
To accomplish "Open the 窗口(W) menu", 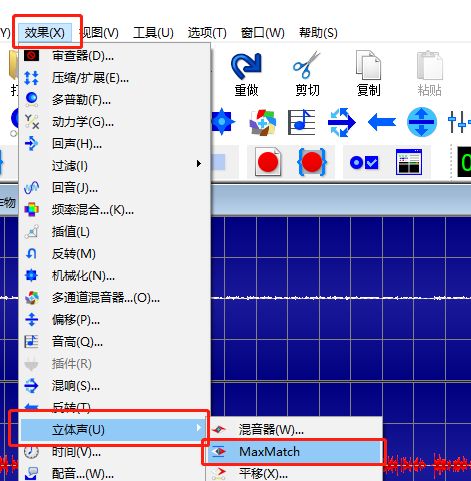I will pos(263,33).
